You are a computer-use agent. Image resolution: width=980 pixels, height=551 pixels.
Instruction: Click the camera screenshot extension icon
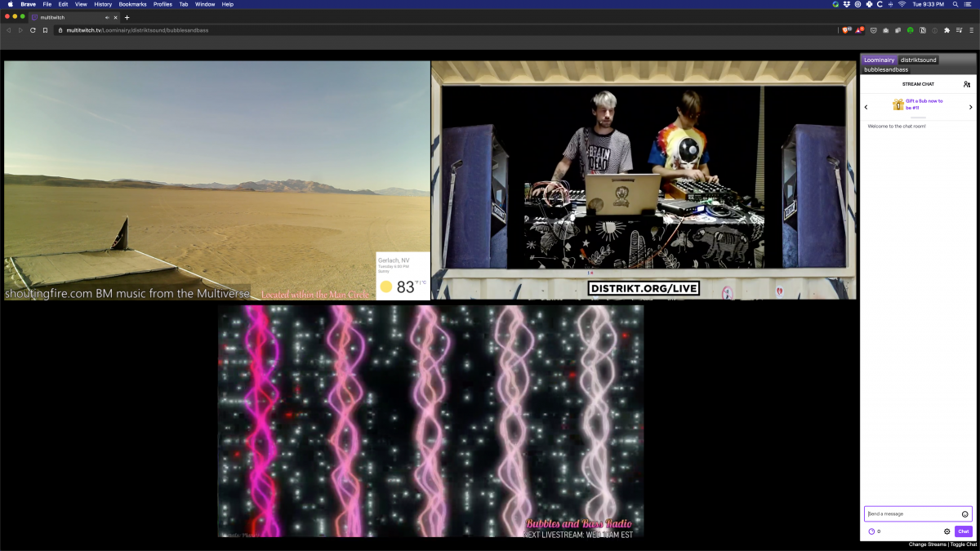[885, 30]
